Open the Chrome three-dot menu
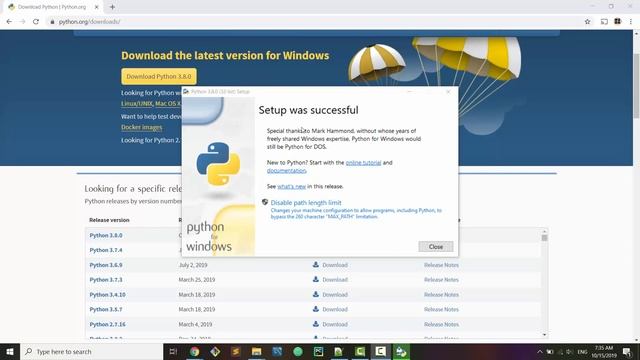The width and height of the screenshot is (640, 360). pos(631,22)
